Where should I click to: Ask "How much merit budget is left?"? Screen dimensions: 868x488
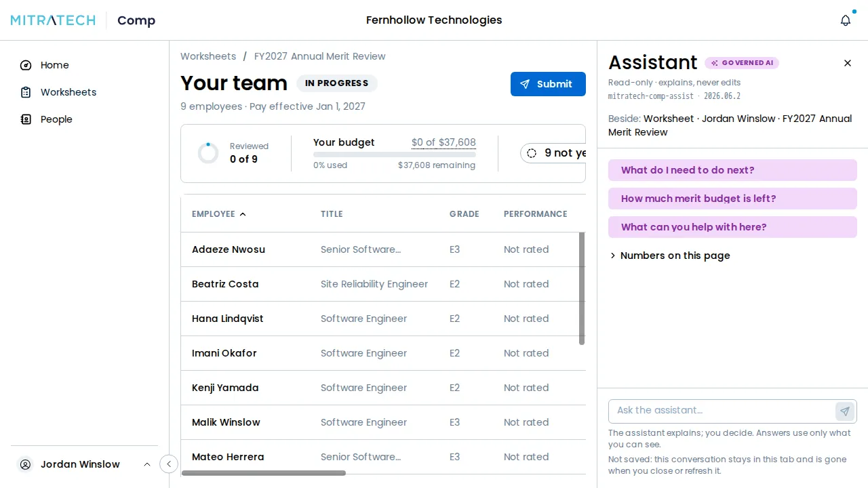(732, 199)
